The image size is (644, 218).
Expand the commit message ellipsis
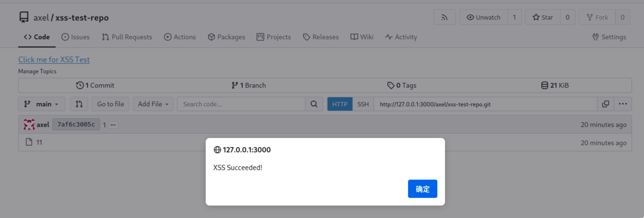pos(113,125)
